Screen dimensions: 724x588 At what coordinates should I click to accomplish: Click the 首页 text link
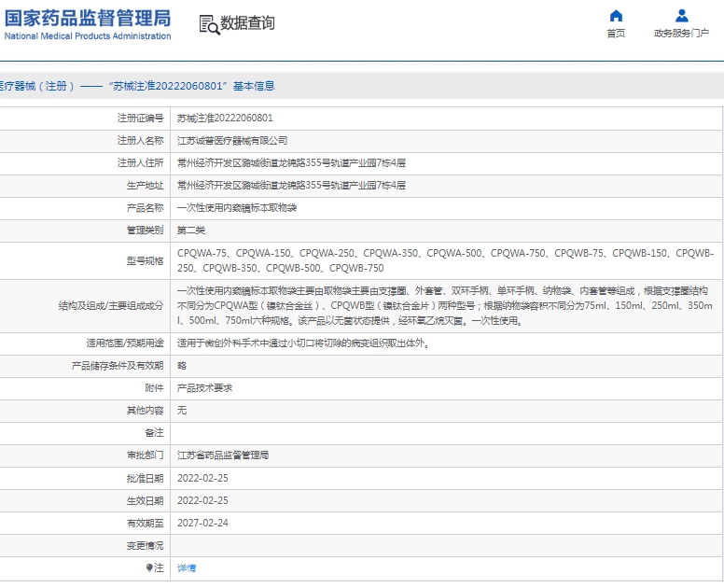(x=616, y=34)
